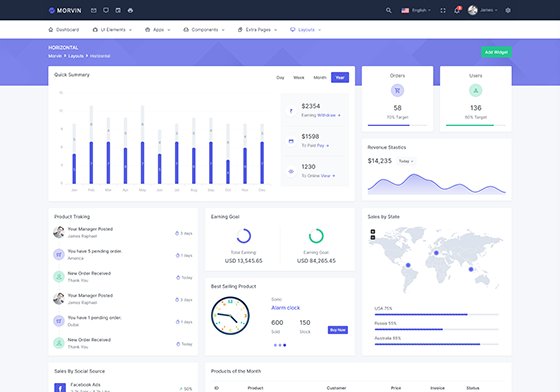This screenshot has width=560, height=392.
Task: Expand the Apps menu
Action: [x=158, y=30]
